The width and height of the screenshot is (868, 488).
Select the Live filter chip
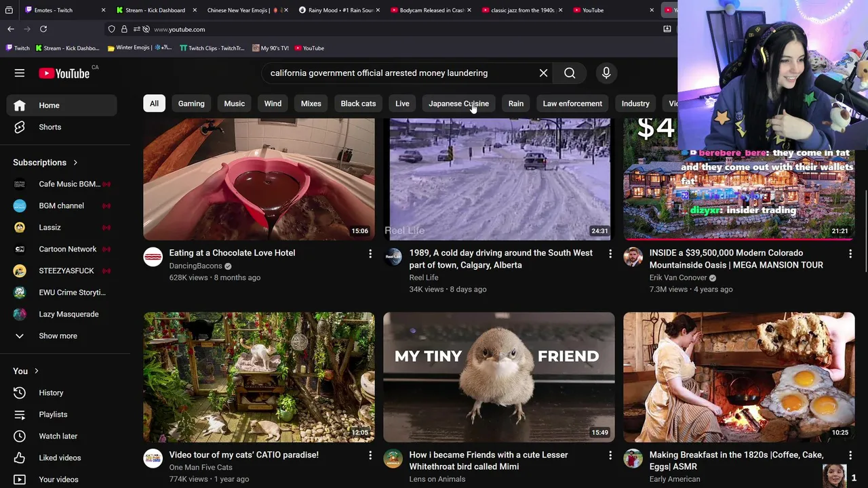(402, 104)
